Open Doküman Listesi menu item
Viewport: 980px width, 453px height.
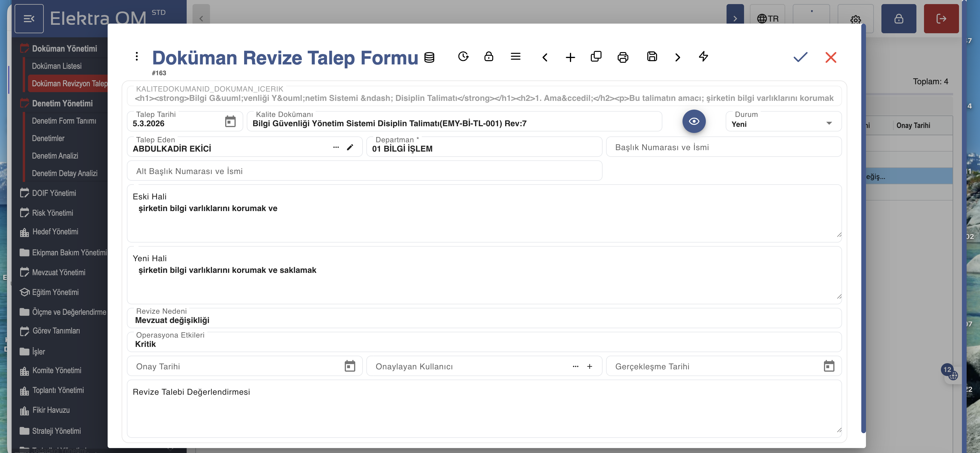coord(57,66)
